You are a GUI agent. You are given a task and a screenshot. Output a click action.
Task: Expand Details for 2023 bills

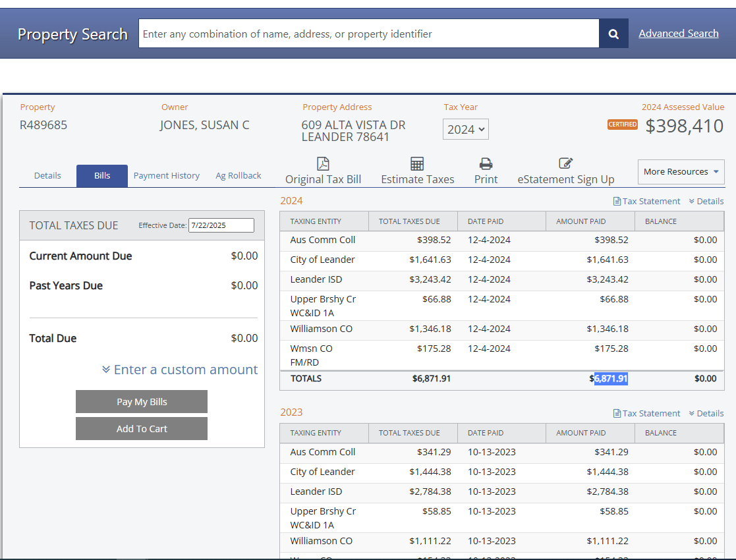[x=706, y=414]
